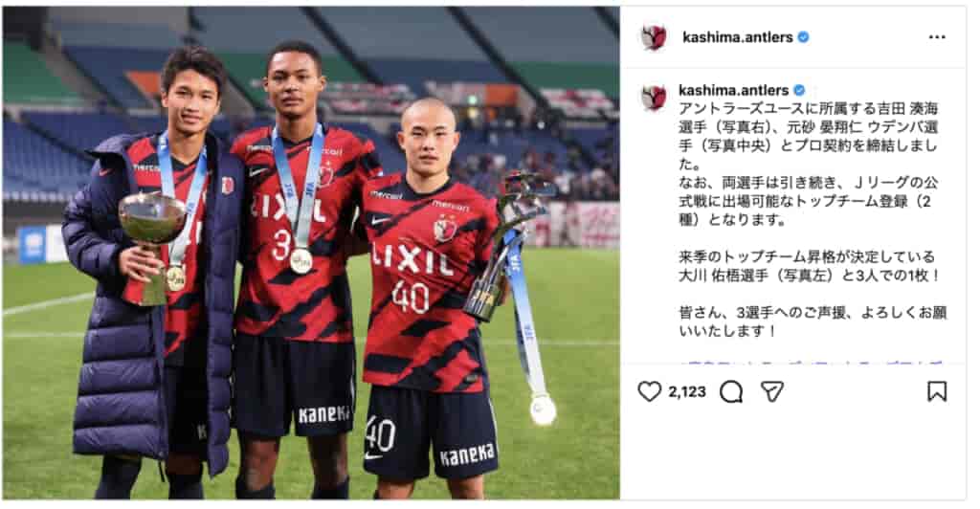Share the post using the paper plane icon
Image resolution: width=980 pixels, height=509 pixels.
[x=772, y=391]
